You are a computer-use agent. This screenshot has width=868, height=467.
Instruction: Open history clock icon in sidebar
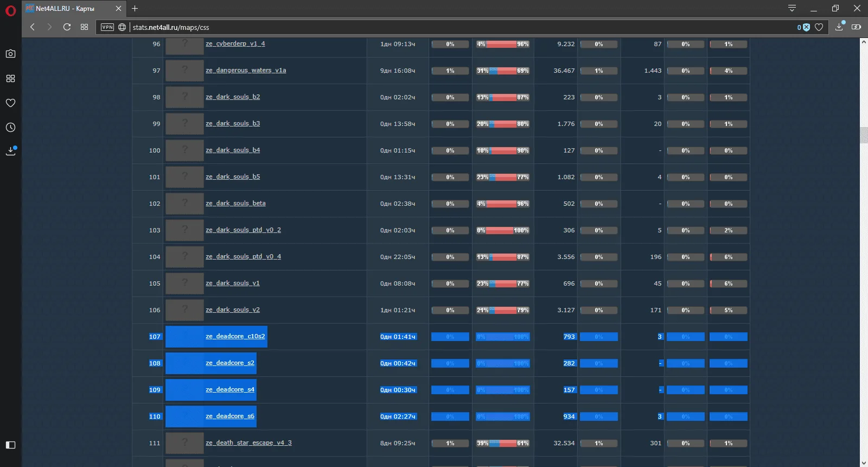tap(10, 128)
